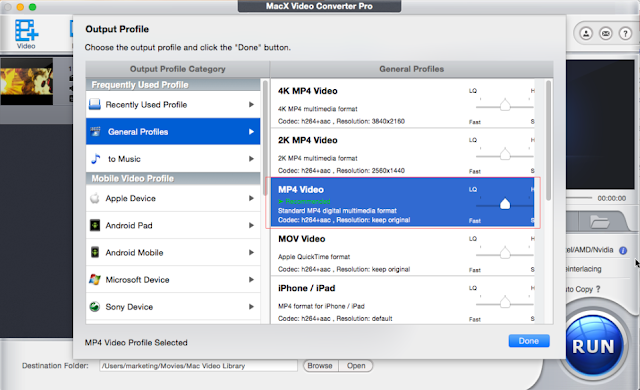Click the Microsoft Device Windows icon
Image resolution: width=640 pixels, height=390 pixels.
point(95,279)
